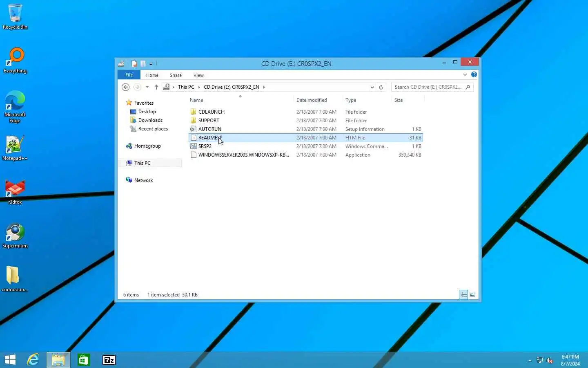Select the CDLAUNCH folder
Screen dimensions: 588x368
305,112
